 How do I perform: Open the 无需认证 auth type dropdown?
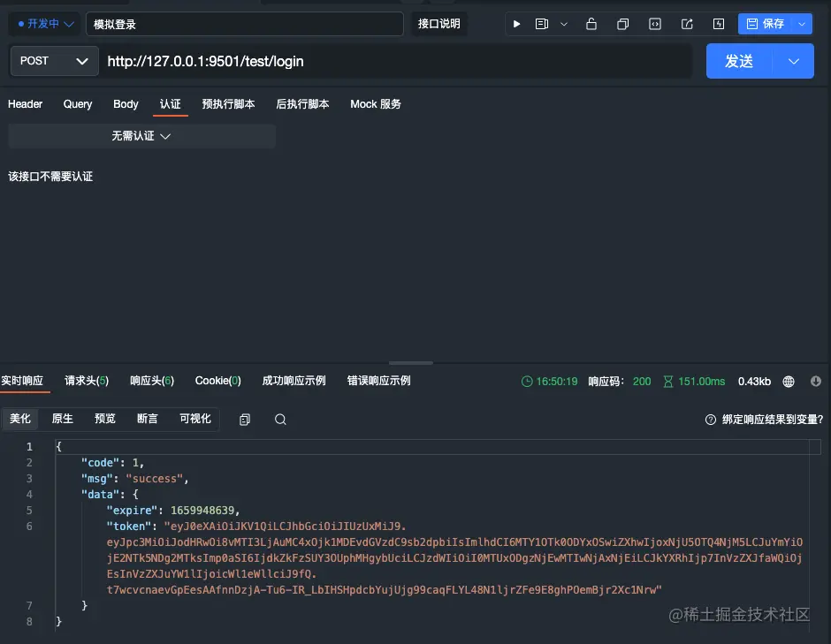point(141,136)
